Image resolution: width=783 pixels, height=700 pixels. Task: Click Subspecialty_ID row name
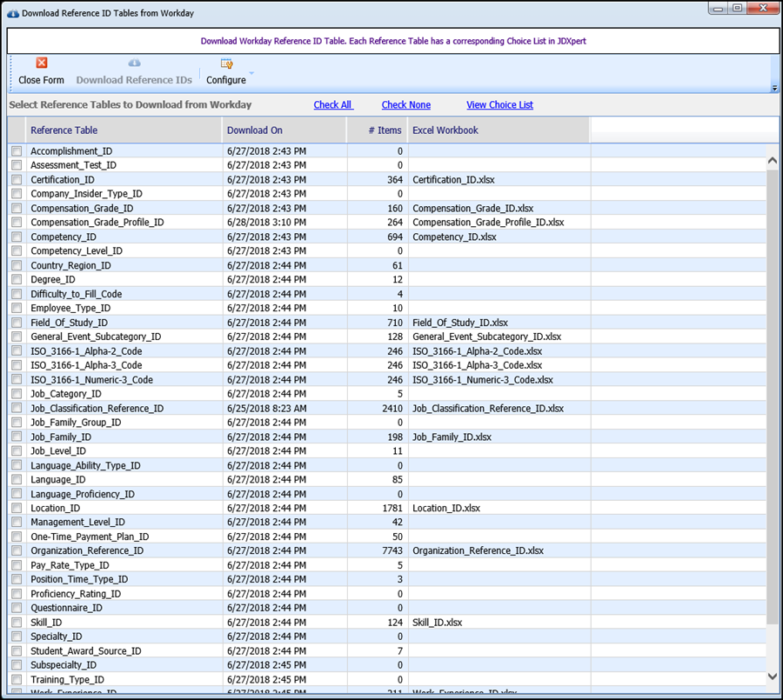[x=64, y=664]
